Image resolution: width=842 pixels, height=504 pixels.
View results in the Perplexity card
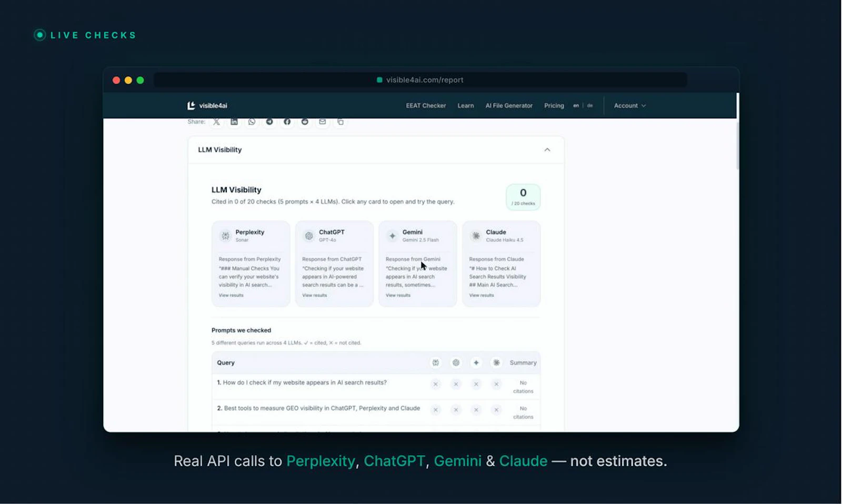point(231,295)
